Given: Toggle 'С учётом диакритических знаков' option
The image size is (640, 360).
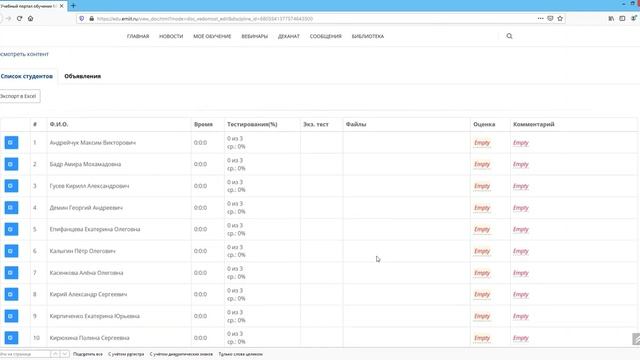Looking at the screenshot, I should click(181, 354).
